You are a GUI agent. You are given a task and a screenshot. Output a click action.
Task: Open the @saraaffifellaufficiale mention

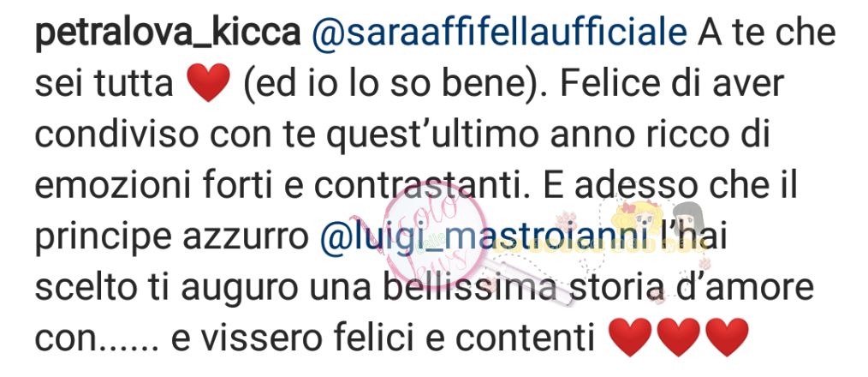click(500, 34)
